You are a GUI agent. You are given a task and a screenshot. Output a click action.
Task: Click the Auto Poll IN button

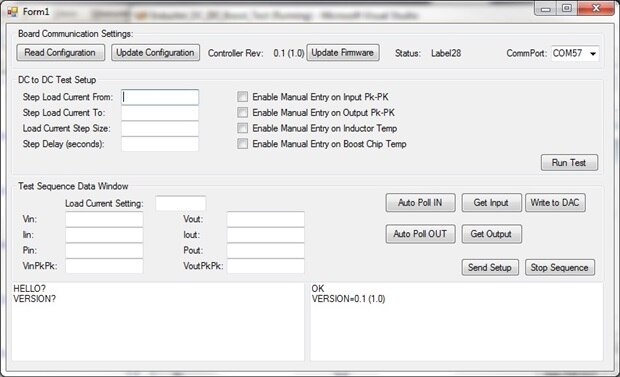(420, 203)
